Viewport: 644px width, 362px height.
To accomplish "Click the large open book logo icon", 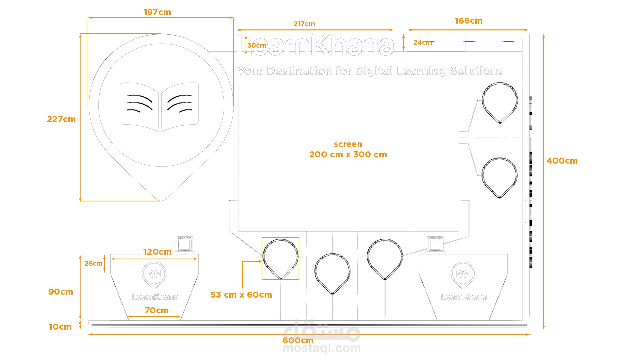I will coord(160,107).
